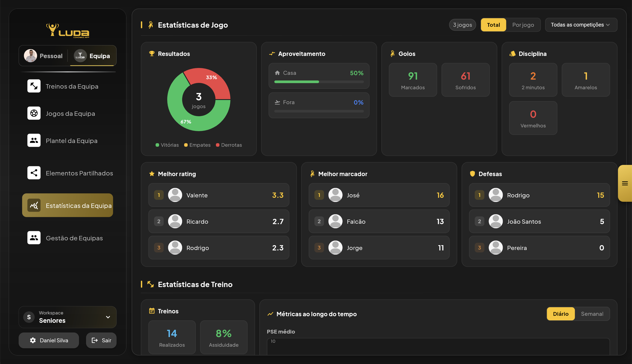Screen dimensions: 632x364
Task: Expand the Seniores workspace selector
Action: (x=68, y=317)
